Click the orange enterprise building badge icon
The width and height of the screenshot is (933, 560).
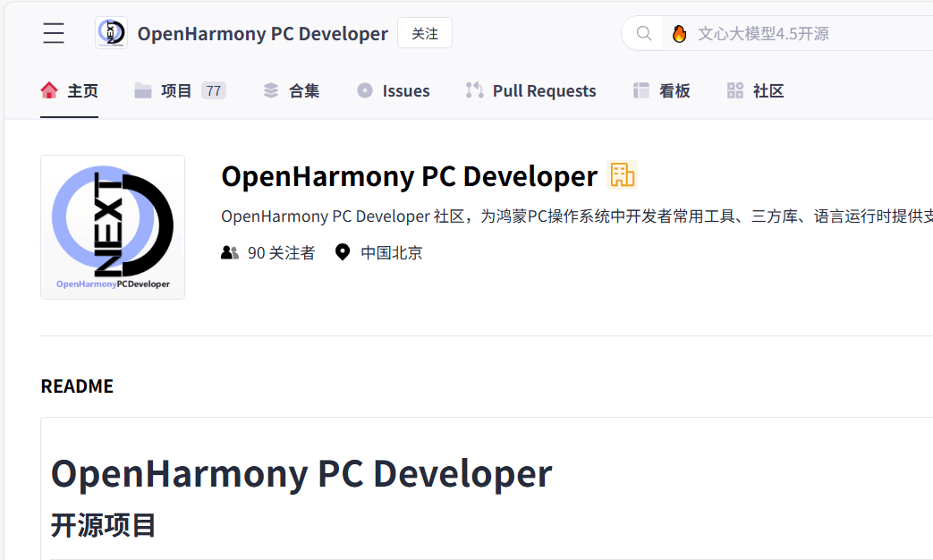(x=623, y=175)
